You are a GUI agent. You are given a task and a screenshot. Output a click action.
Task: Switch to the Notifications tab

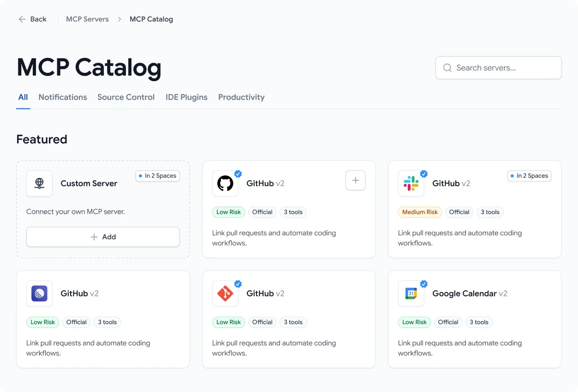[63, 97]
